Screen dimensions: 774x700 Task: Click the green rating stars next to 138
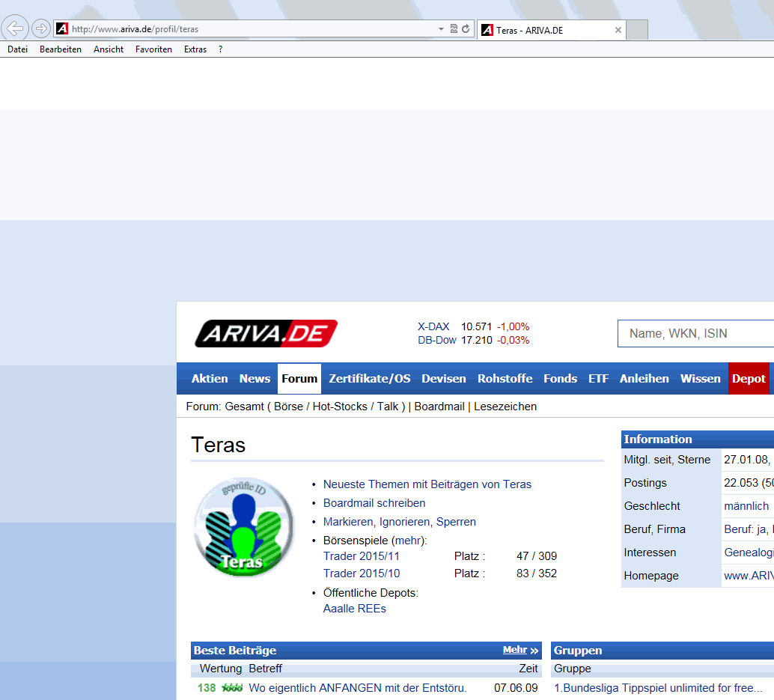[x=232, y=688]
